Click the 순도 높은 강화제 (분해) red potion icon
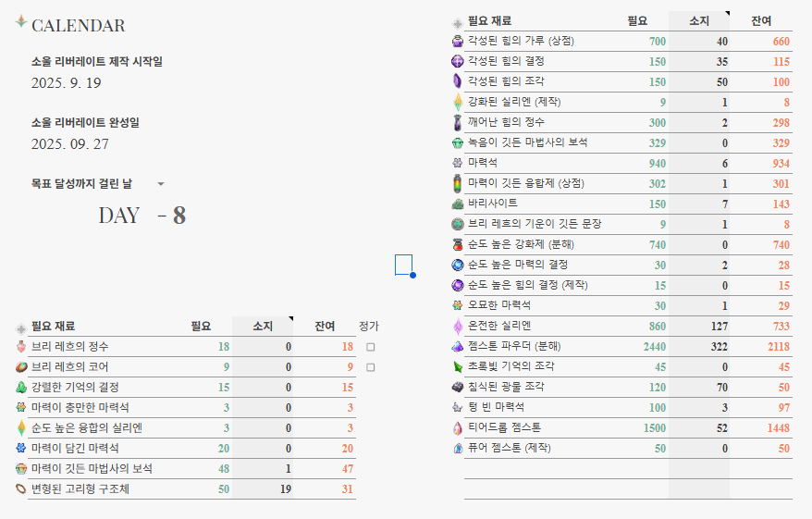 tap(457, 244)
